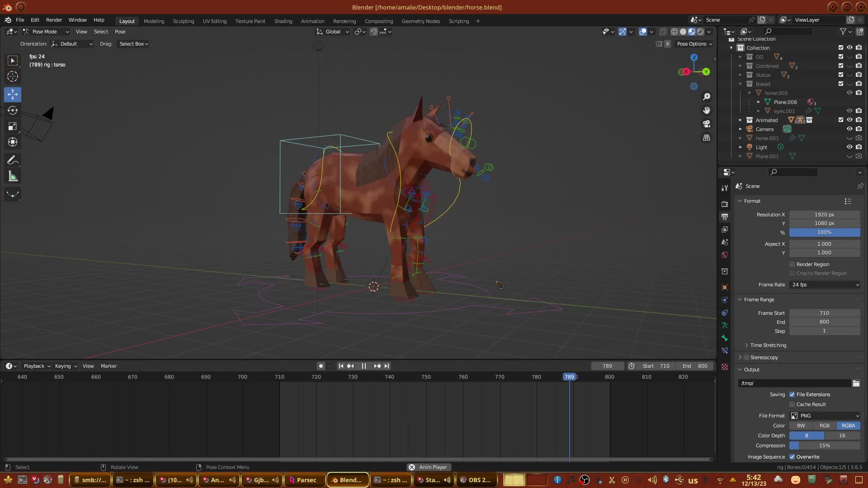The height and width of the screenshot is (488, 868).
Task: Adjust the Compression slider
Action: point(824,446)
